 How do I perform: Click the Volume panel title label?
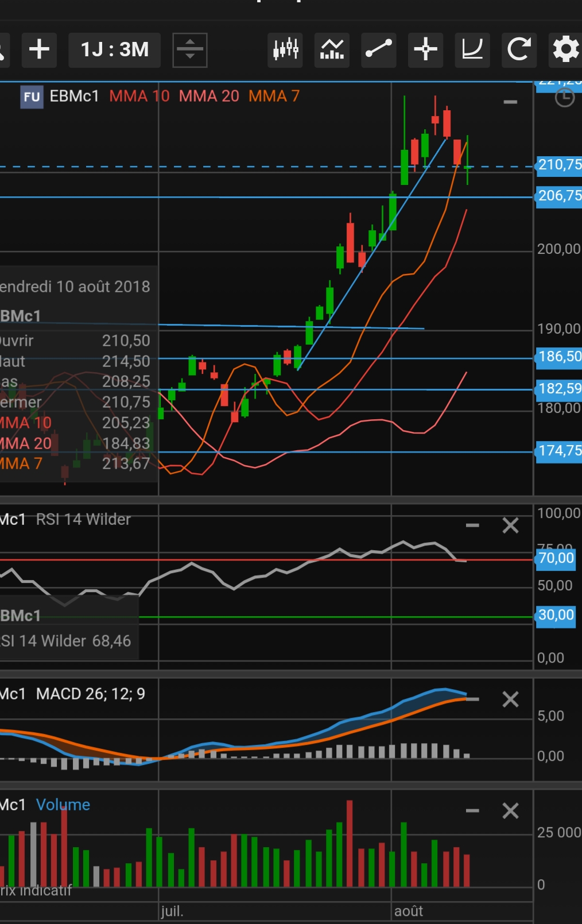point(63,805)
